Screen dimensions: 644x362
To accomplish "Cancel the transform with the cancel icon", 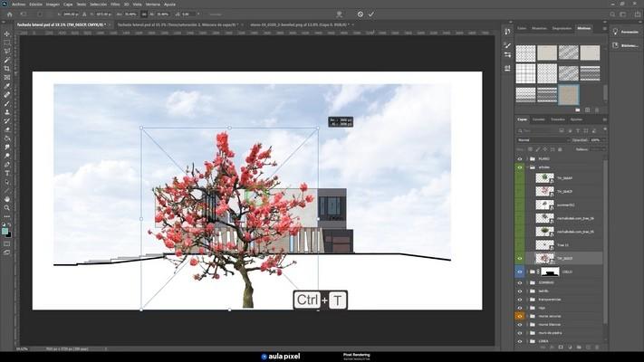I will (x=360, y=14).
